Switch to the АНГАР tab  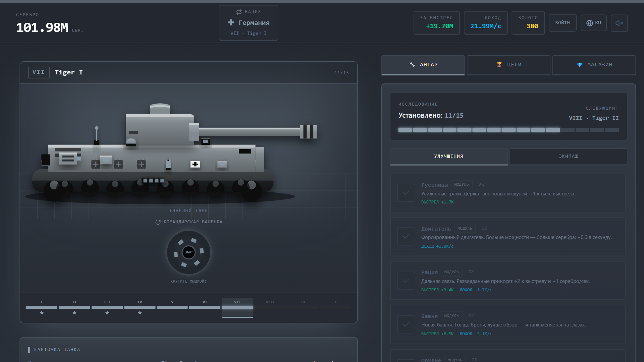pos(423,65)
